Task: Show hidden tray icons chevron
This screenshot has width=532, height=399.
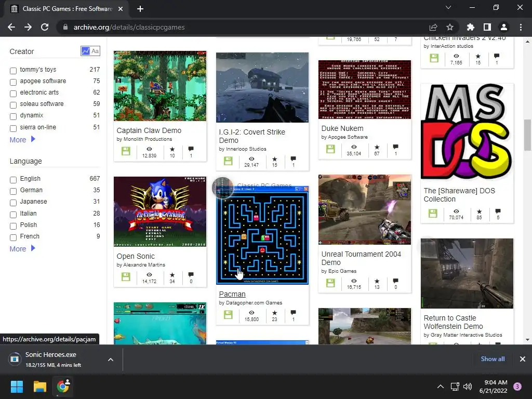Action: click(x=441, y=387)
